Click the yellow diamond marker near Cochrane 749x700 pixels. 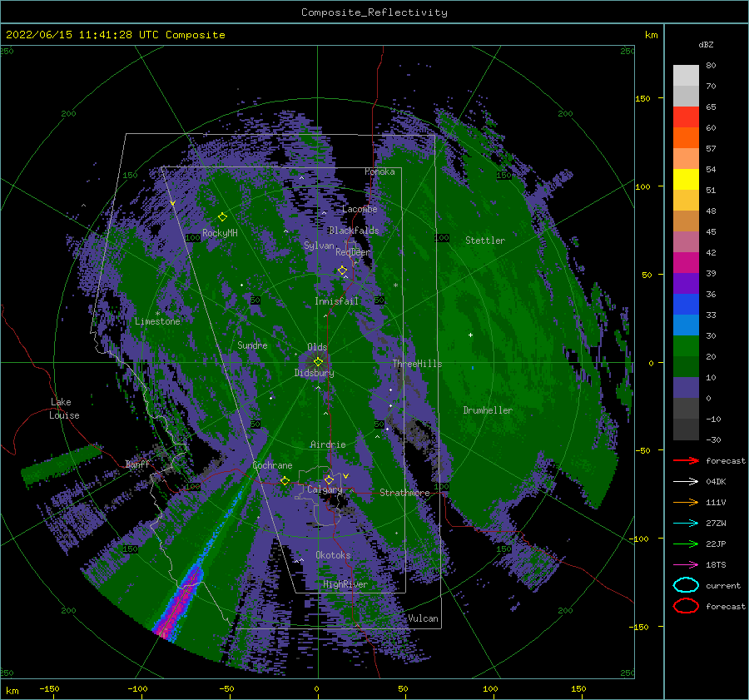point(285,481)
